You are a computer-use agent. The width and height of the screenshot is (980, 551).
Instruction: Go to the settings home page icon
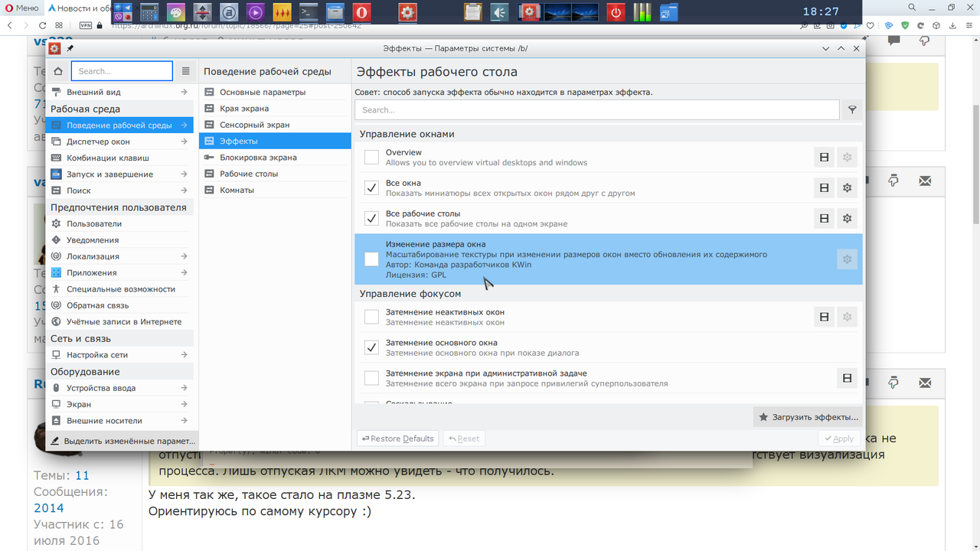point(58,71)
